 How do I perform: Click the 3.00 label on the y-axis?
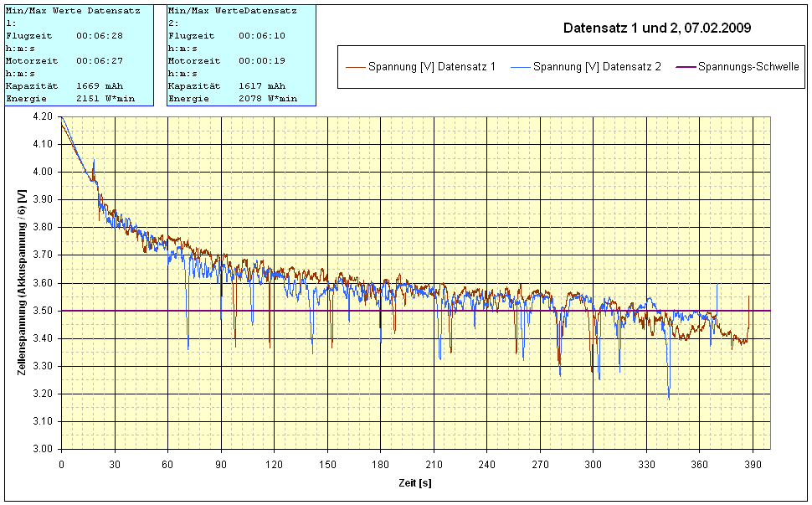click(x=42, y=449)
